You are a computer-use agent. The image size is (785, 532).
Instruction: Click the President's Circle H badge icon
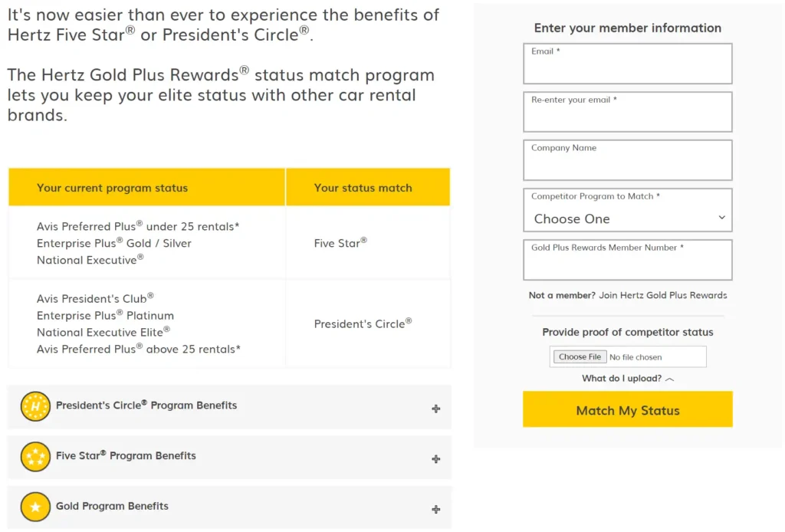[34, 407]
